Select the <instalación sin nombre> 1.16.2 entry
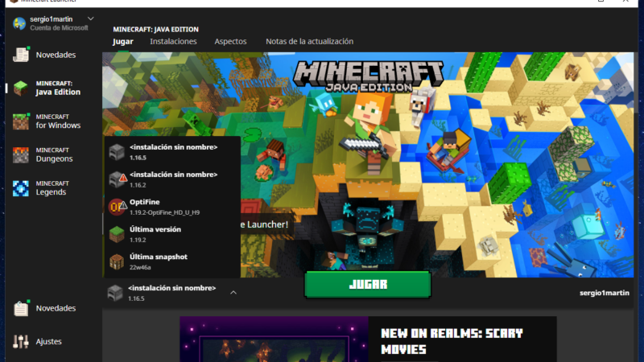This screenshot has height=362, width=644. click(172, 179)
